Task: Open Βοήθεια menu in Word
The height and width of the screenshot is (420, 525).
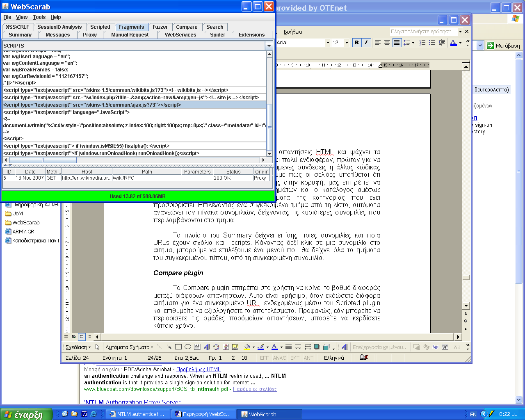Action: tap(293, 32)
